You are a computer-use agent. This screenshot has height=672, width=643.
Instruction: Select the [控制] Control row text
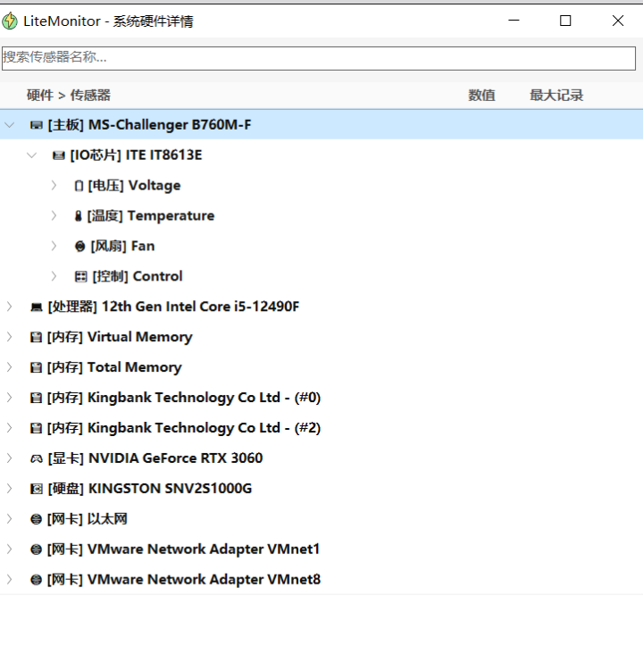click(138, 276)
